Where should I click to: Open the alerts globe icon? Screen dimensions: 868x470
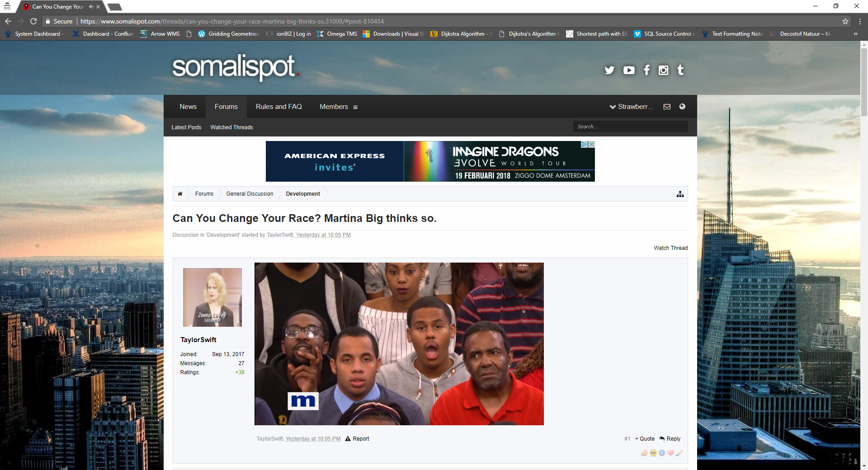(x=682, y=107)
